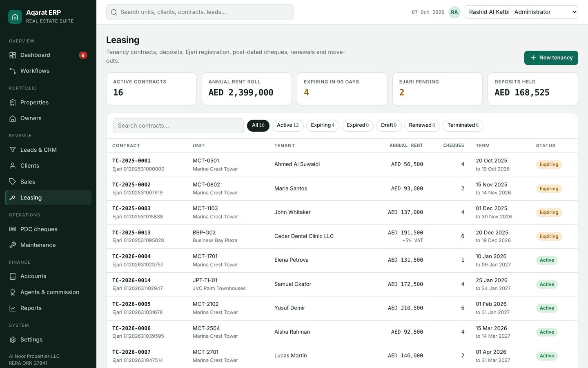The height and width of the screenshot is (368, 588).
Task: Open Dashboard via its sidebar icon
Action: (13, 55)
